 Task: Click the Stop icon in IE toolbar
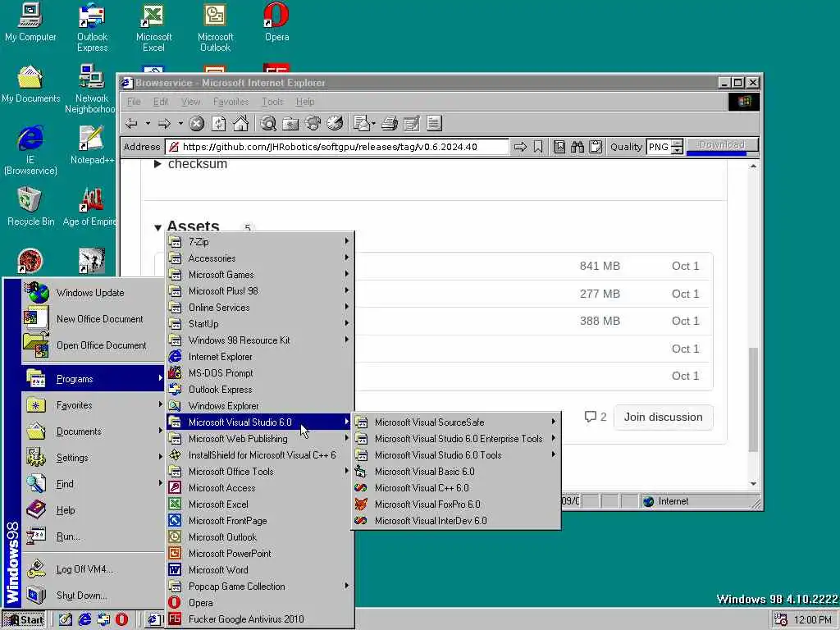click(197, 124)
